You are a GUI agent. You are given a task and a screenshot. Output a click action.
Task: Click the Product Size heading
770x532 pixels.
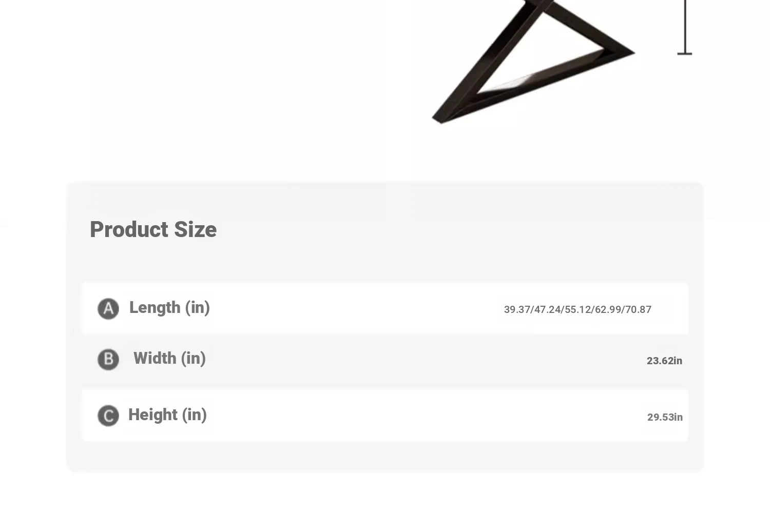tap(153, 229)
